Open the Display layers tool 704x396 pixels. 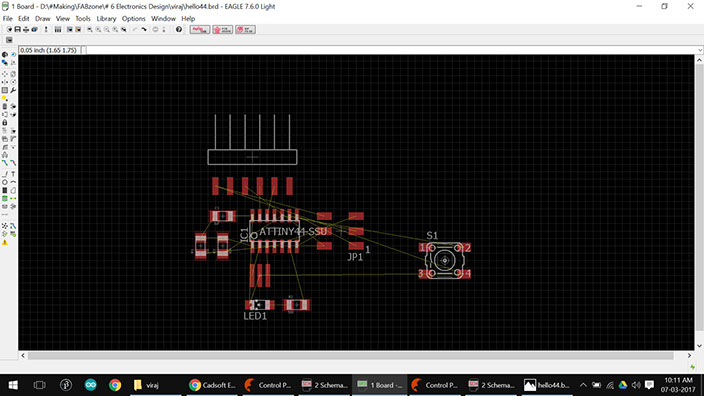(x=5, y=62)
